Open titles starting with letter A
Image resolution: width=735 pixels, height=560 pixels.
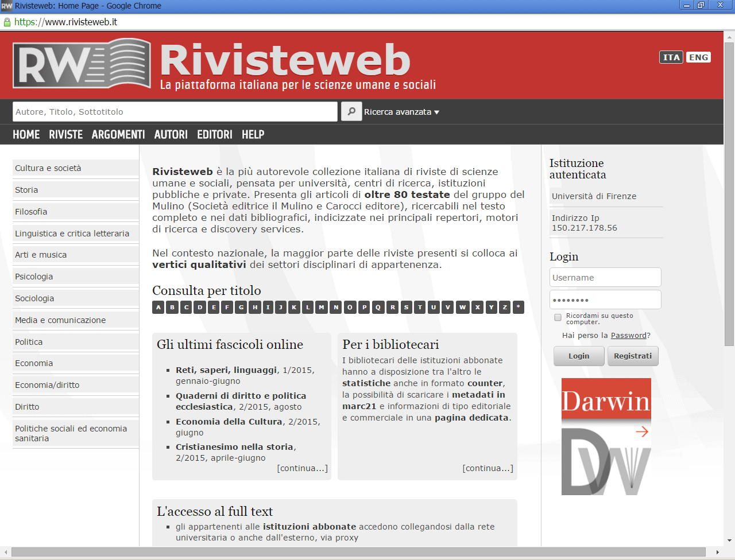(x=158, y=307)
